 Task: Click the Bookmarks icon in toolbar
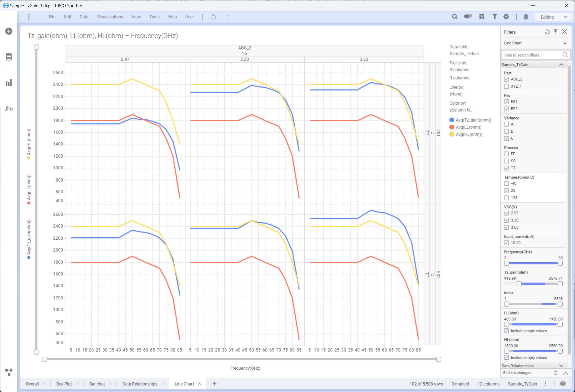click(481, 17)
